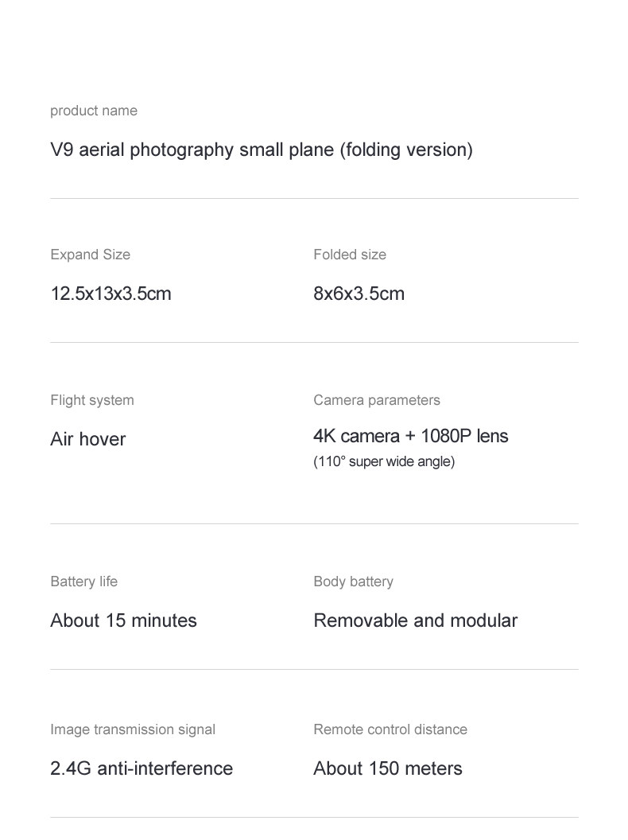Select the "4K camera + 1080P lens" text

(x=411, y=436)
